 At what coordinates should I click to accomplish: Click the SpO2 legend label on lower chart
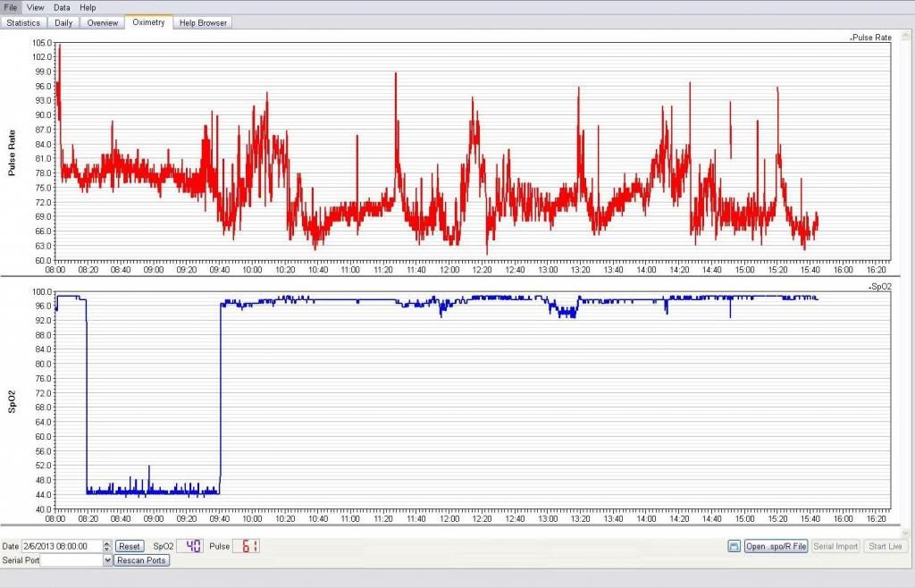(x=880, y=287)
